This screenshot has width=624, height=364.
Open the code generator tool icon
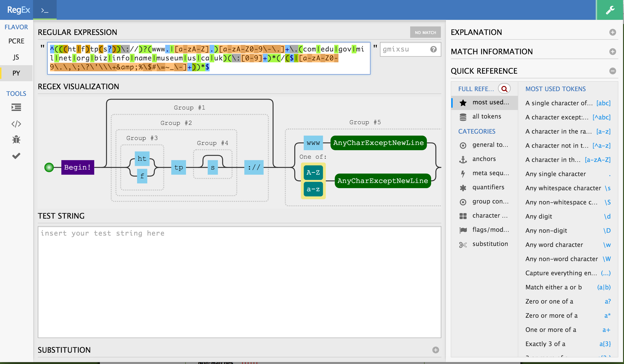point(16,123)
